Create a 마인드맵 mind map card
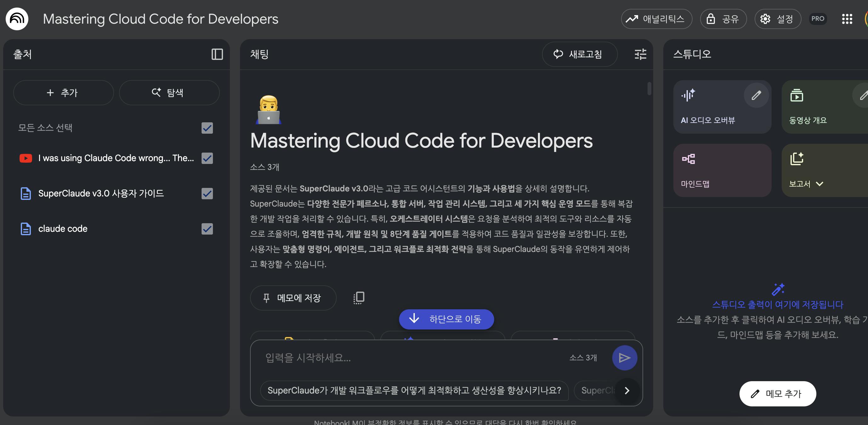Image resolution: width=868 pixels, height=425 pixels. (722, 170)
